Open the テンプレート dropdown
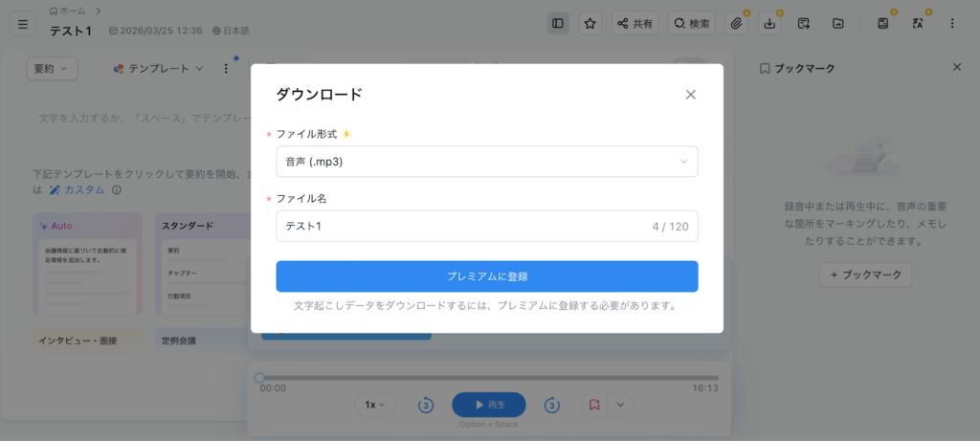Viewport: 980px width, 441px height. point(158,69)
